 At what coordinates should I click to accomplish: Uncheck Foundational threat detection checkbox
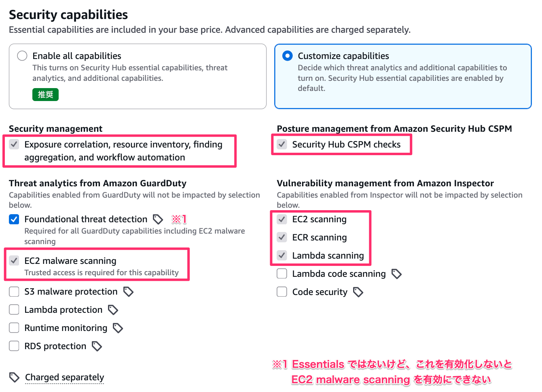(x=14, y=219)
